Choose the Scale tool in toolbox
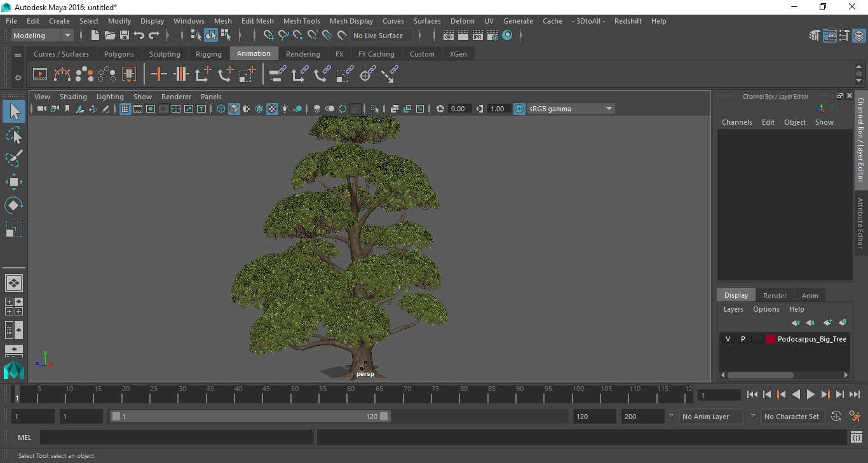 coord(14,229)
